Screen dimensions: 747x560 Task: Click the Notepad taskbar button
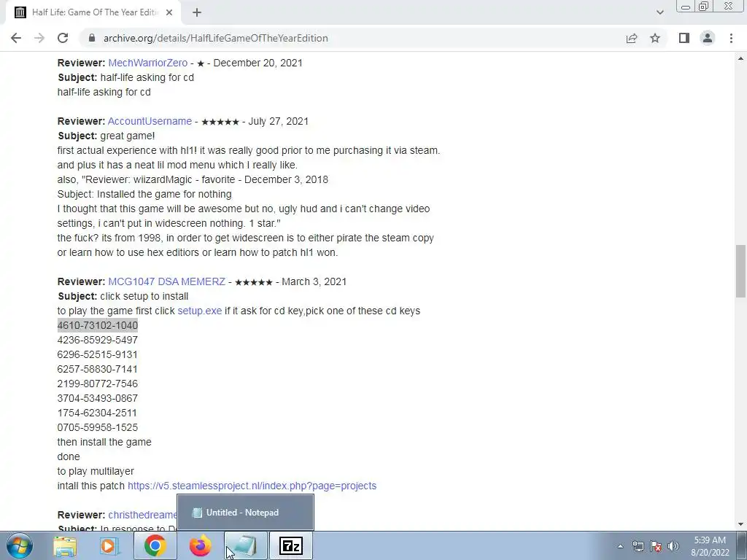click(x=246, y=545)
